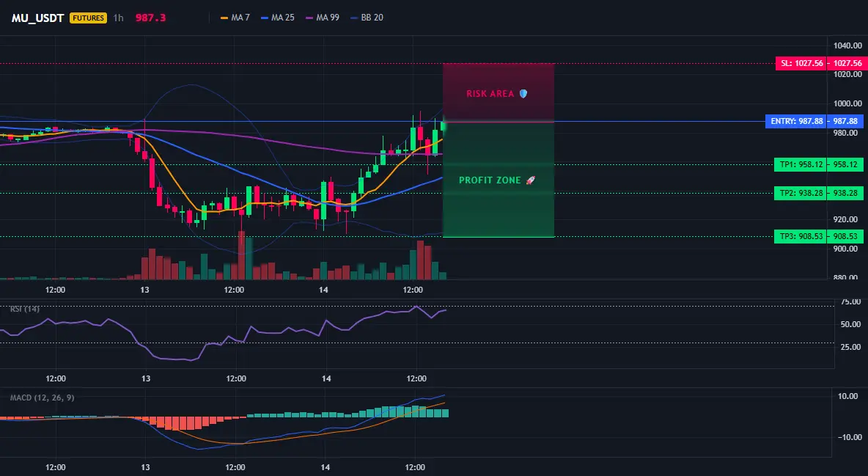The image size is (868, 476).
Task: Click the PROFIT ZONE text in the green zone
Action: click(x=490, y=180)
